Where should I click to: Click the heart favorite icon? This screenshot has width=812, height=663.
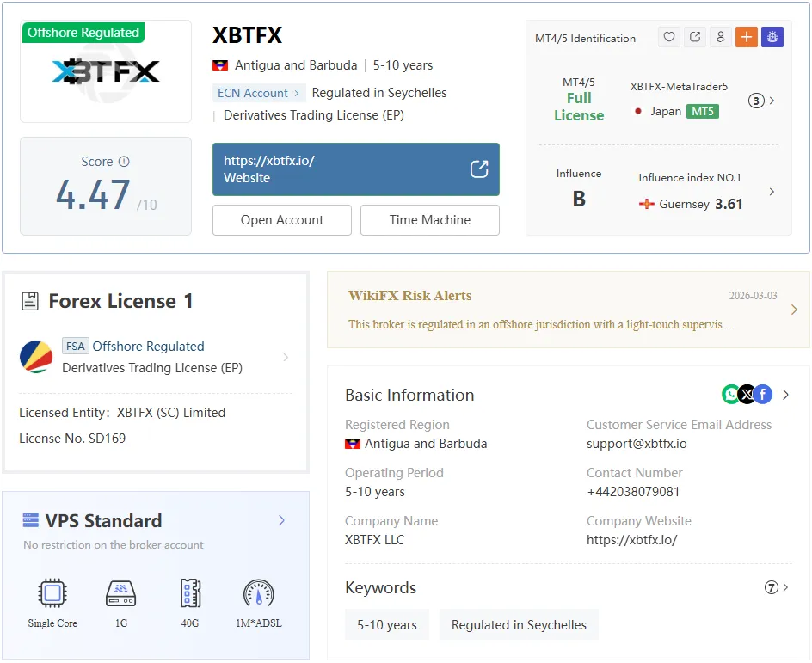tap(669, 37)
